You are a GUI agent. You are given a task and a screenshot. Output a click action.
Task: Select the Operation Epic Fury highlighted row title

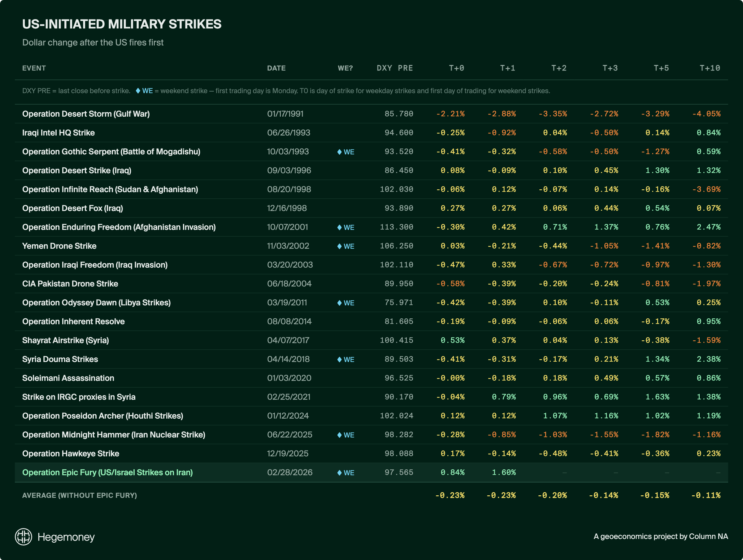click(107, 472)
